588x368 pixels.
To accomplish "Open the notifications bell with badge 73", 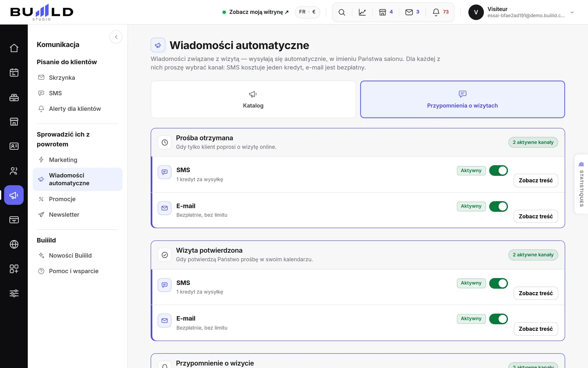I will (x=440, y=12).
